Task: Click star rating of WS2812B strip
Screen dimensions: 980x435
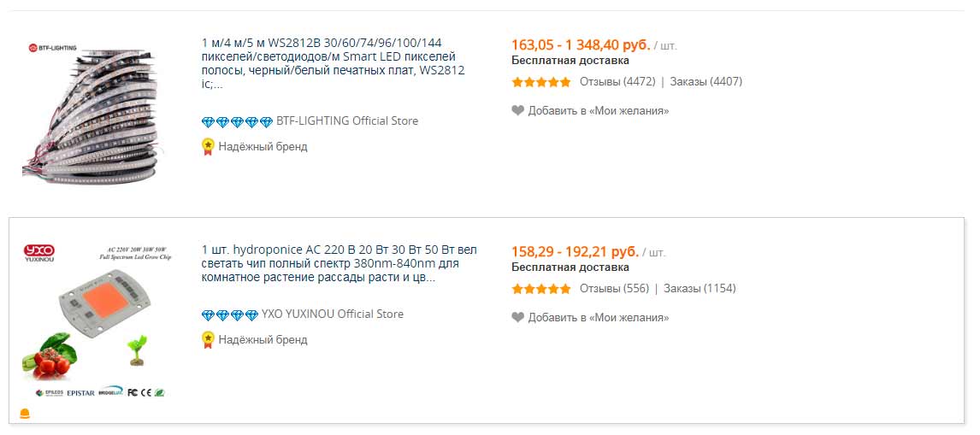Action: click(x=541, y=82)
